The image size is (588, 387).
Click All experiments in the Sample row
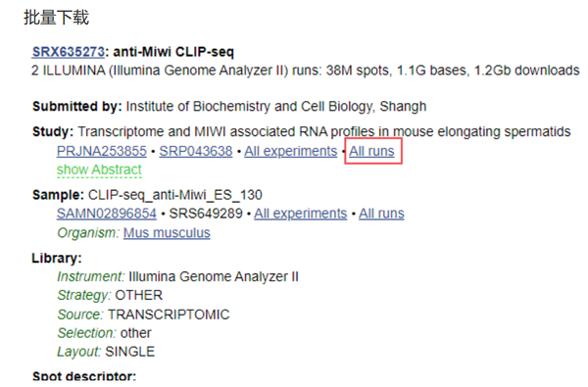pyautogui.click(x=301, y=214)
